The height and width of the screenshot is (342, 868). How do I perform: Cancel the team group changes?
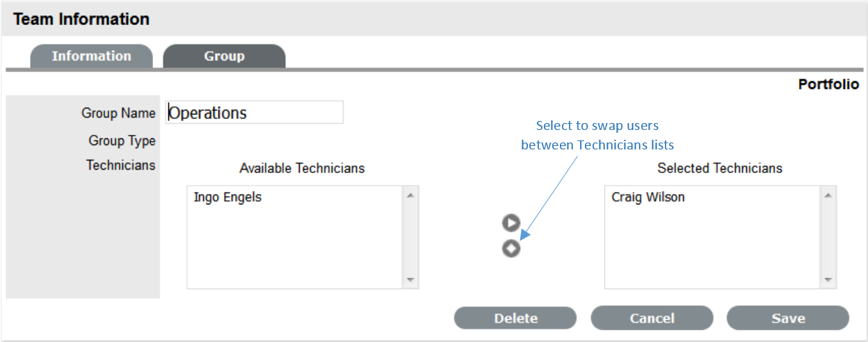click(x=652, y=318)
